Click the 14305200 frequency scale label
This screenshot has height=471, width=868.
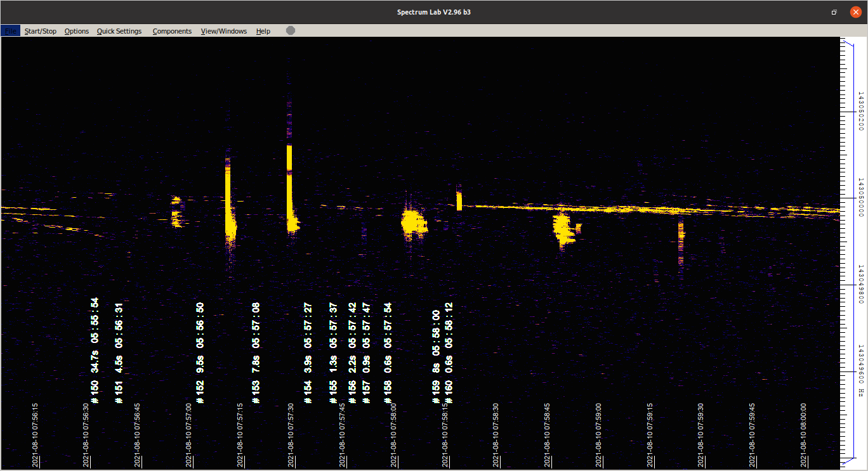click(x=861, y=110)
